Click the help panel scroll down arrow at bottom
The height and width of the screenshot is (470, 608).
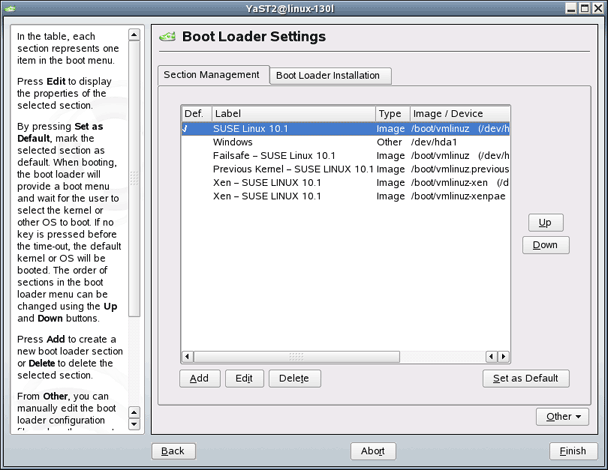click(134, 424)
